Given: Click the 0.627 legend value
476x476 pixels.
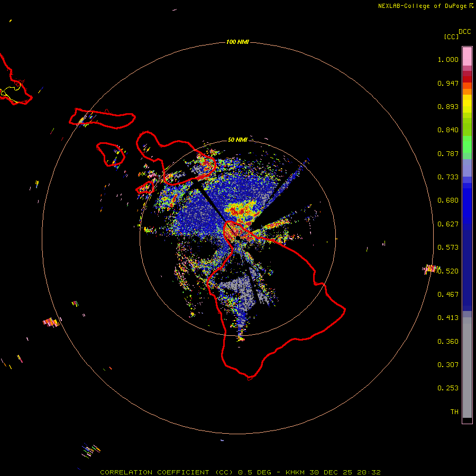Looking at the screenshot, I should click(x=448, y=224).
